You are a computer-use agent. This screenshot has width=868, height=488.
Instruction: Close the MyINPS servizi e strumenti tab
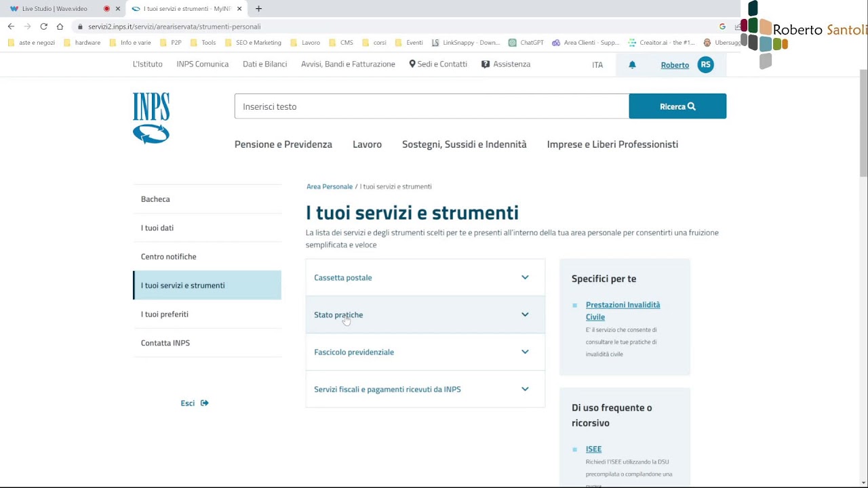click(239, 9)
